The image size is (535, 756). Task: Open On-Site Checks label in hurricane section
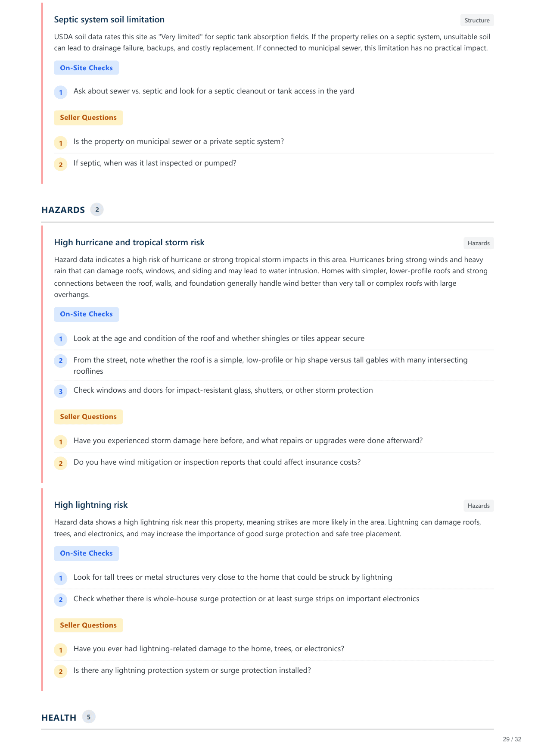pyautogui.click(x=86, y=314)
